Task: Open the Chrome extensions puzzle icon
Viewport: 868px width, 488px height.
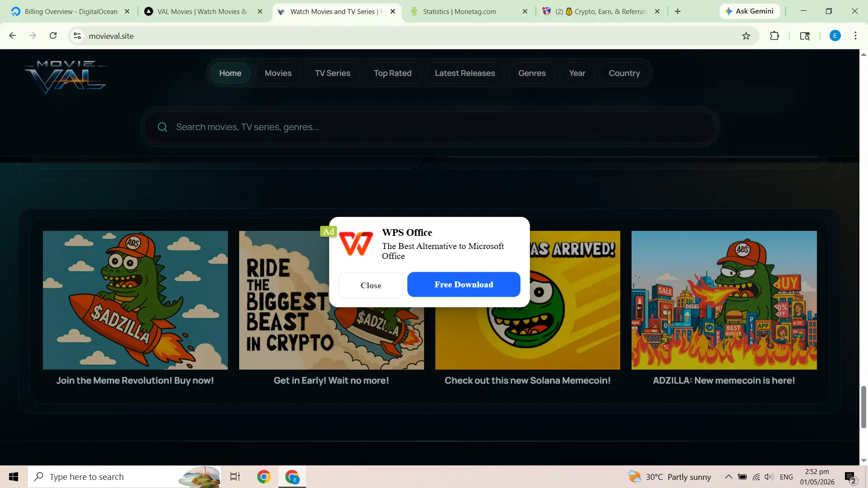Action: [774, 36]
